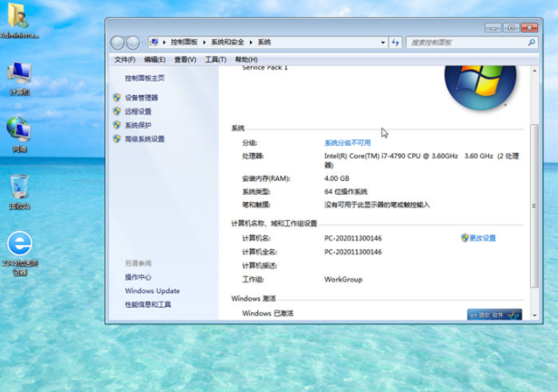558x392 pixels.
Task: Open 远程设置 link
Action: pos(138,111)
